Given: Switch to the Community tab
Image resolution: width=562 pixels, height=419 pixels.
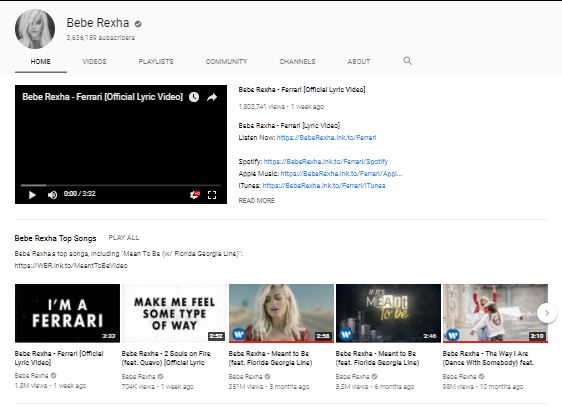Looking at the screenshot, I should tap(227, 62).
